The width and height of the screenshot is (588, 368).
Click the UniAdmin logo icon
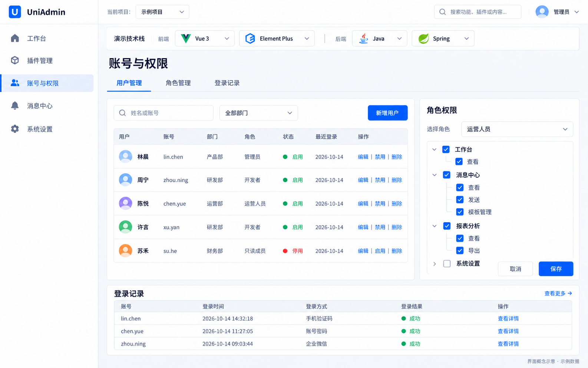[15, 12]
